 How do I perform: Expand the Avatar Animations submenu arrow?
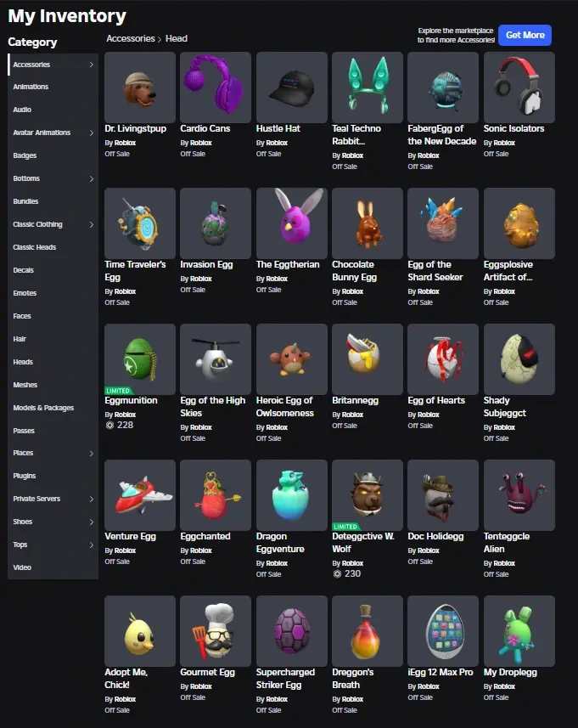(x=92, y=133)
